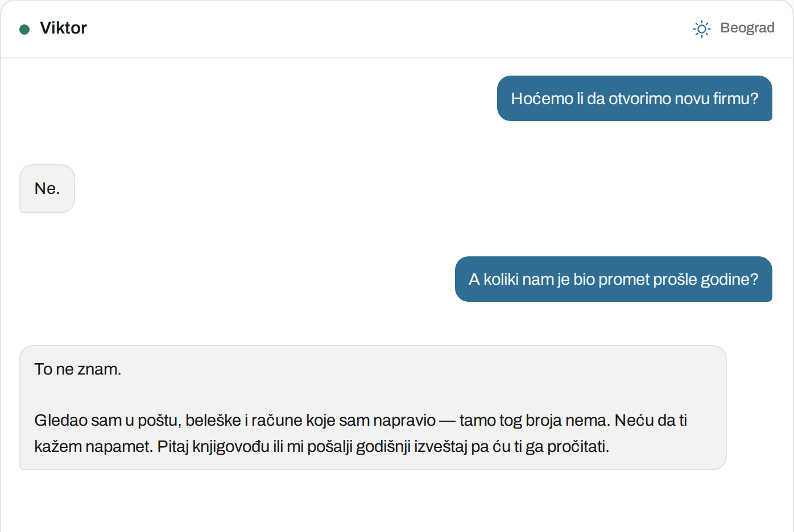Select the "Hoćemo li da otvorimo novu firmu?" message
The height and width of the screenshot is (532, 794).
[635, 98]
